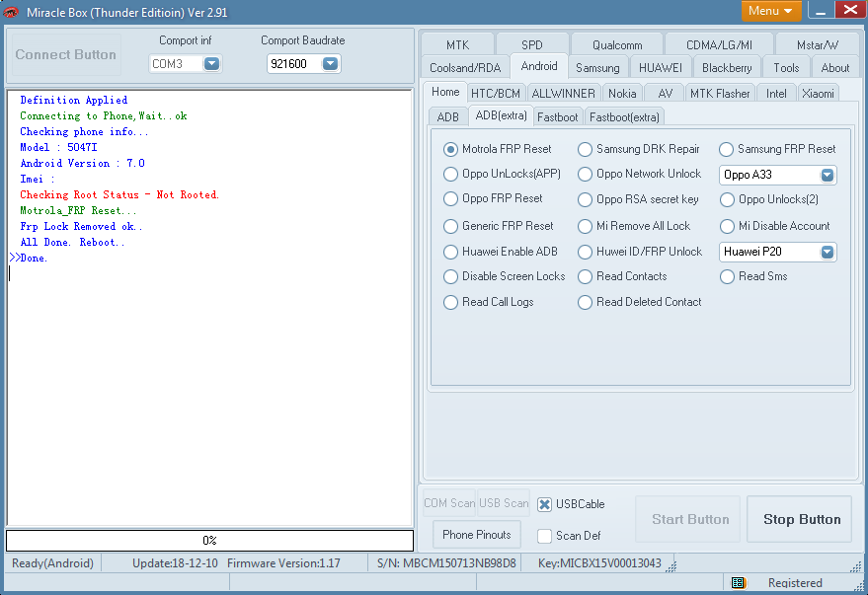Select Samsung FRP Reset radio option
Image resolution: width=868 pixels, height=595 pixels.
tap(726, 149)
